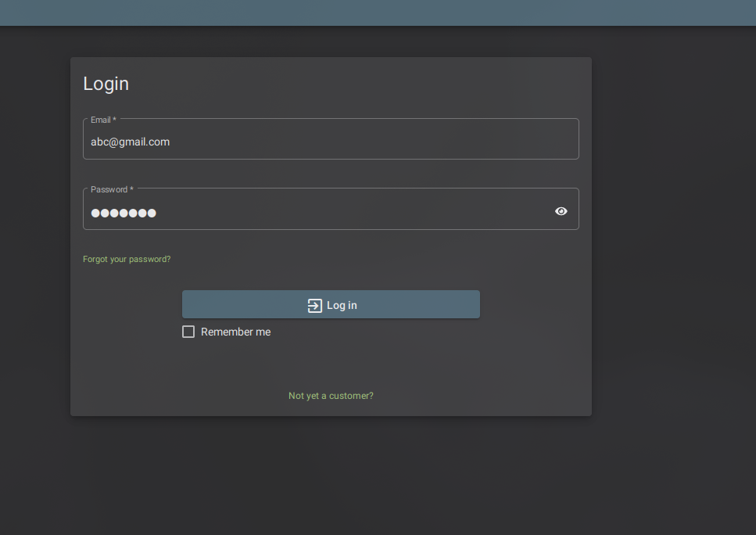The width and height of the screenshot is (756, 535).
Task: Click the 'Remember me' label text
Action: coord(235,332)
